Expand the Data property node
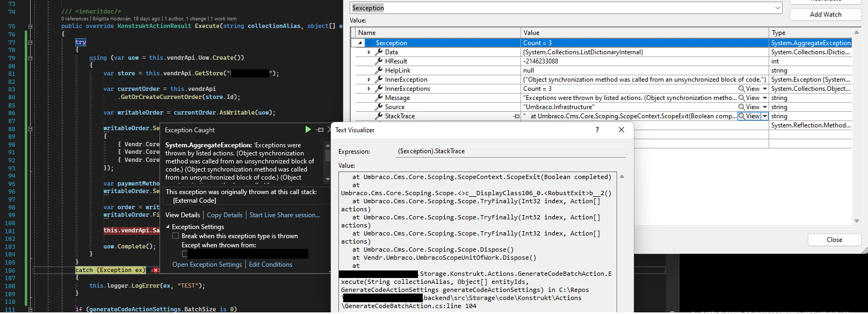Image resolution: width=868 pixels, height=314 pixels. tap(368, 52)
